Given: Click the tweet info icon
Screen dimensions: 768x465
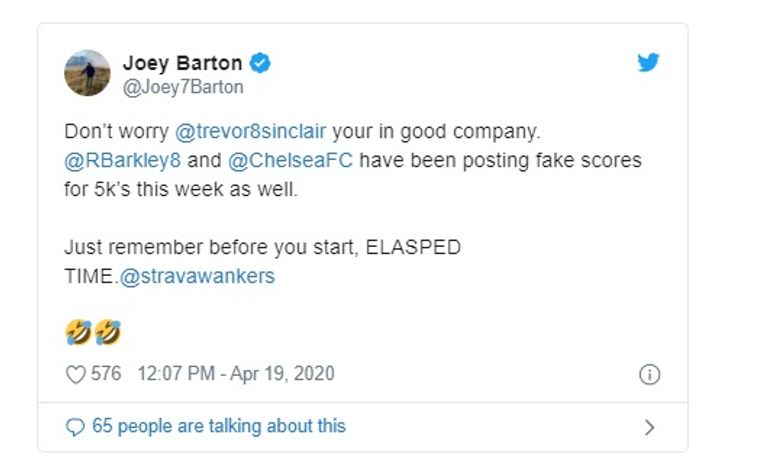Looking at the screenshot, I should [x=648, y=374].
